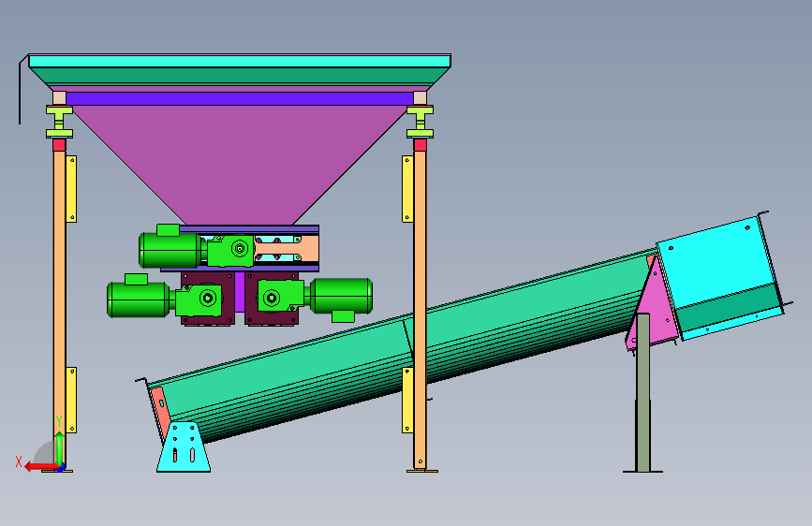Pick the gray vertical support post
Screen dimensions: 812x526
pos(643,392)
